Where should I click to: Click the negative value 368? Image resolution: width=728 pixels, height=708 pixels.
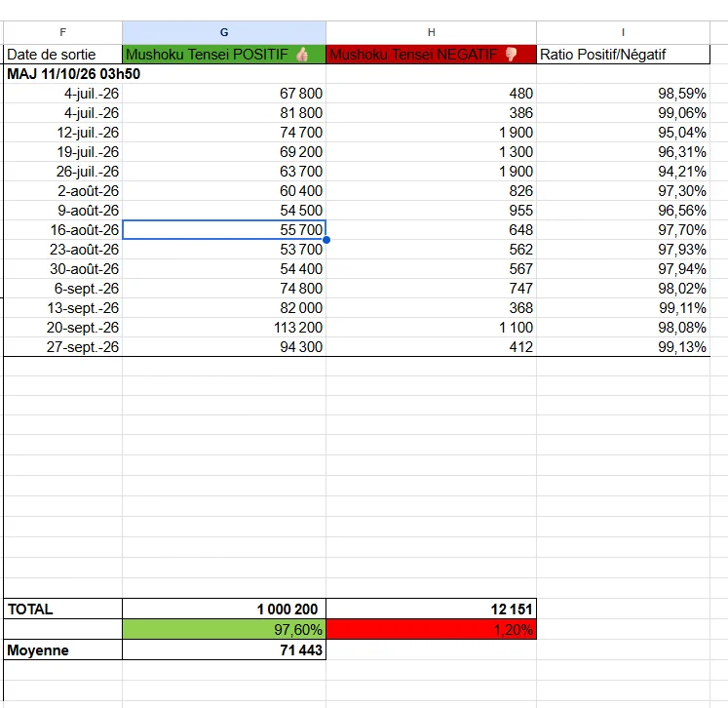coord(432,308)
